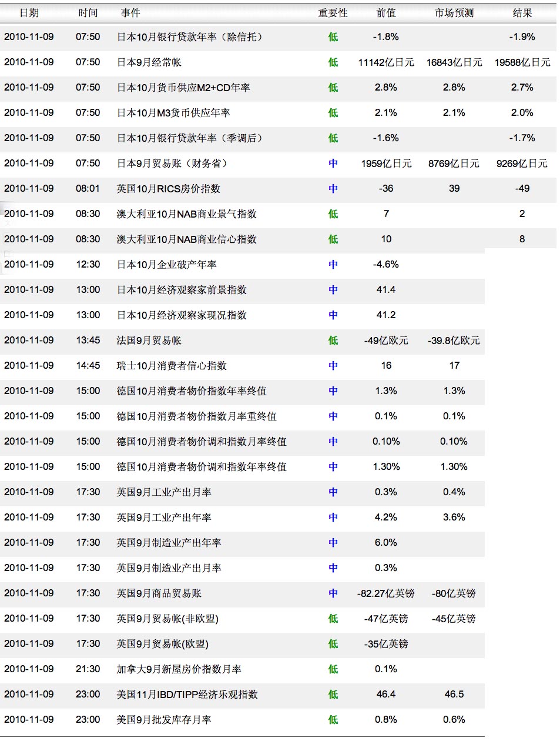Click previous value -47亿英镑
560x741 pixels.
tap(386, 619)
